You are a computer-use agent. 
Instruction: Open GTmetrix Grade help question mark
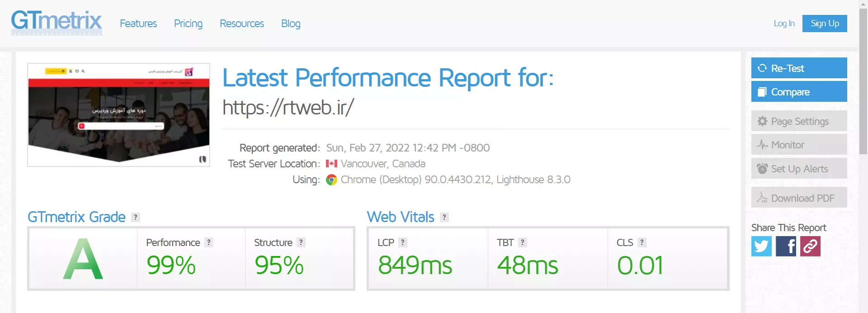click(x=135, y=217)
